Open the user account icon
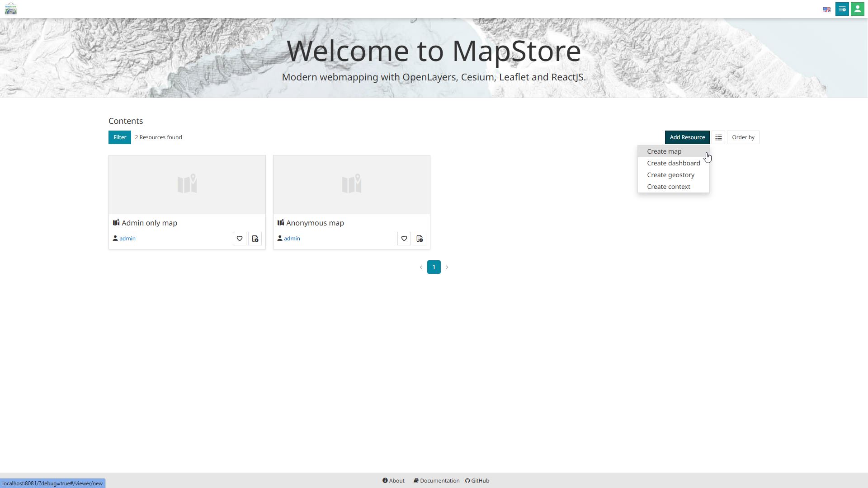This screenshot has width=868, height=488. point(858,9)
